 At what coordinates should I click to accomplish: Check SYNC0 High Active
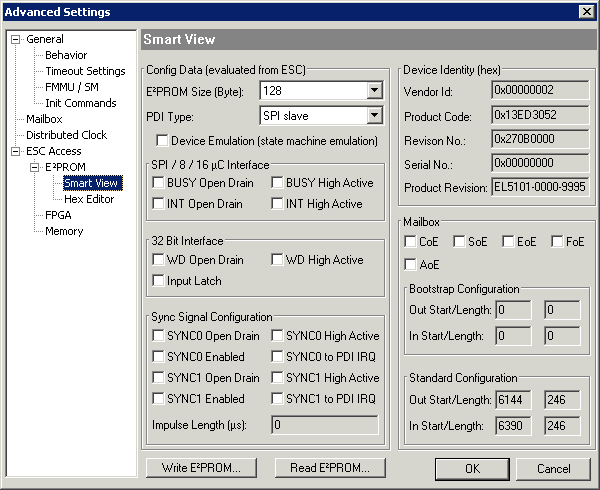click(x=277, y=336)
